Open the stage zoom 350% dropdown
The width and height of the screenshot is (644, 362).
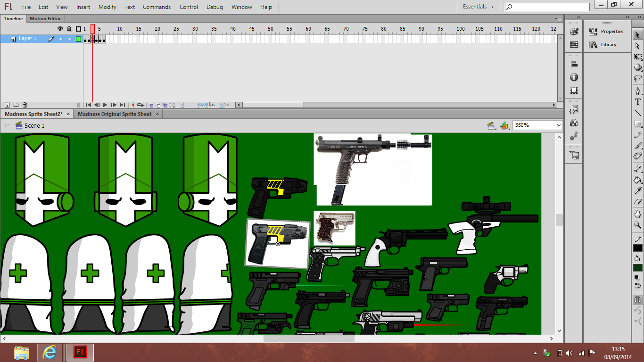559,125
